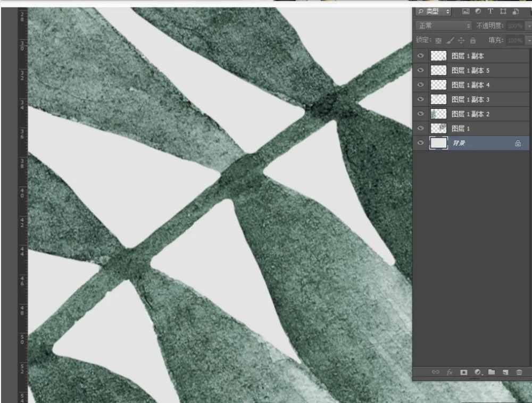
Task: Hide the 图层 1 layer eye
Action: point(420,128)
